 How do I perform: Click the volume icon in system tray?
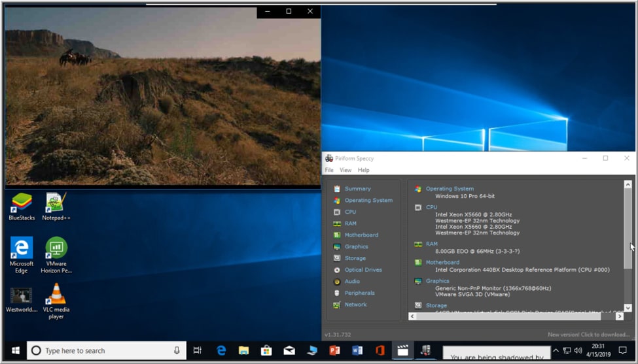coord(578,350)
